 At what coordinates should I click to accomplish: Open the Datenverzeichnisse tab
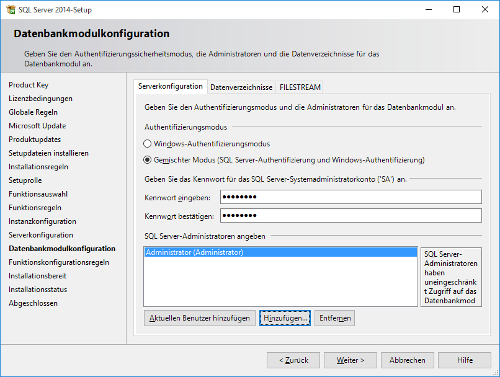(241, 87)
